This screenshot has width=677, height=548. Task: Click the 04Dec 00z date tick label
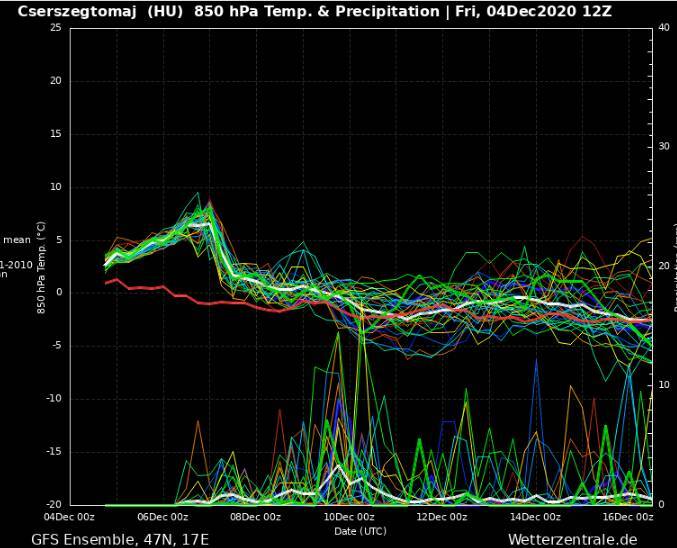click(x=69, y=517)
